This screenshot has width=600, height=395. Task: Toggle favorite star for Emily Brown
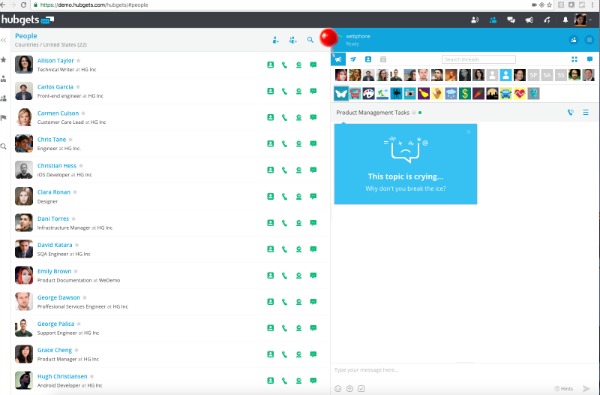point(76,271)
